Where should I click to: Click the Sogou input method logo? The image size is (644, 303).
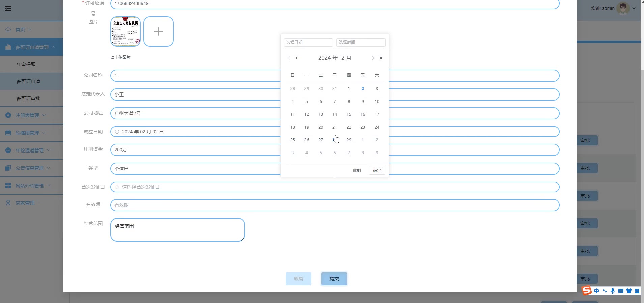[x=587, y=291]
